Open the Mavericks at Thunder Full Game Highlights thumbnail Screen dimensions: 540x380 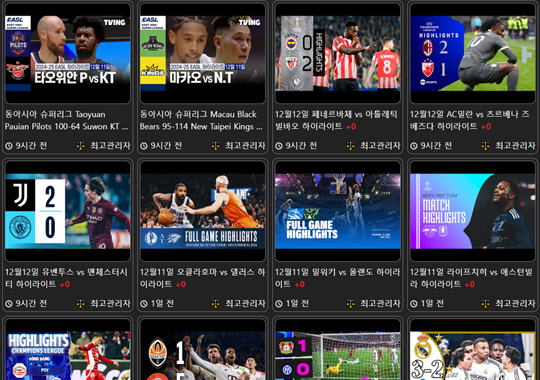203,211
